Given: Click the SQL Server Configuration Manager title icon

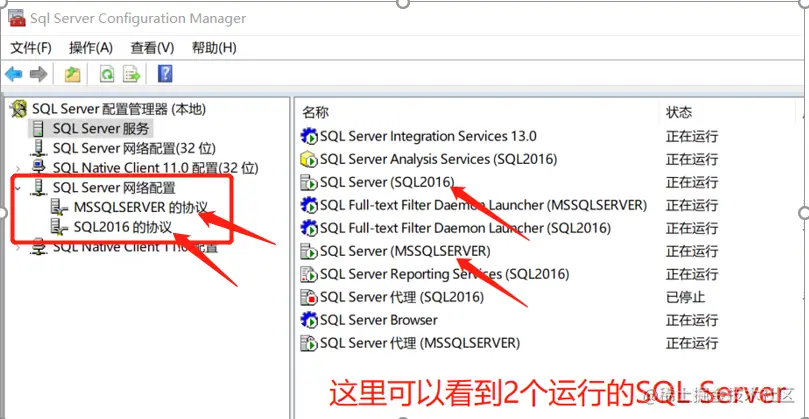Looking at the screenshot, I should (x=17, y=18).
